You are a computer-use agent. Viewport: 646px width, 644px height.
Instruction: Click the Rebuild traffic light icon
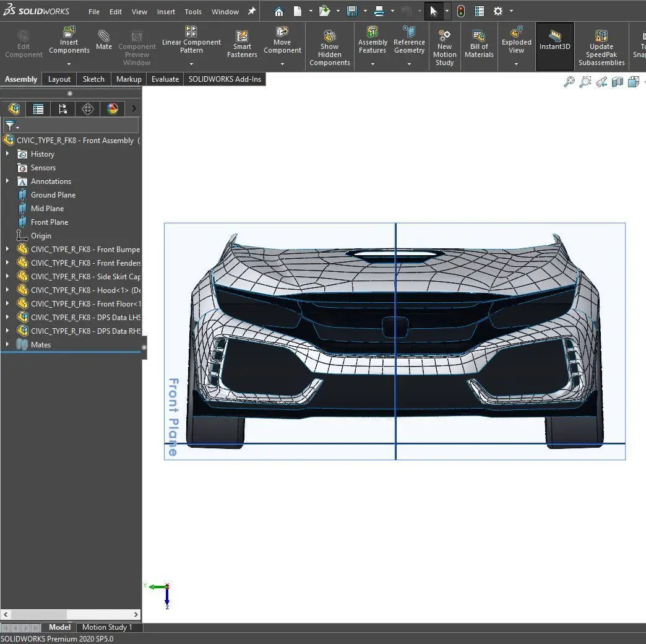(x=460, y=11)
